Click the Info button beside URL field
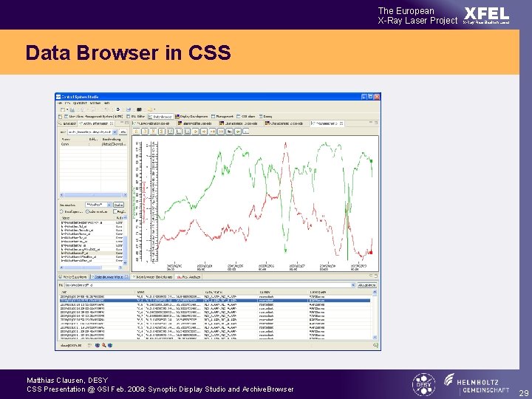Image resolution: width=532 pixels, height=399 pixels. click(123, 132)
